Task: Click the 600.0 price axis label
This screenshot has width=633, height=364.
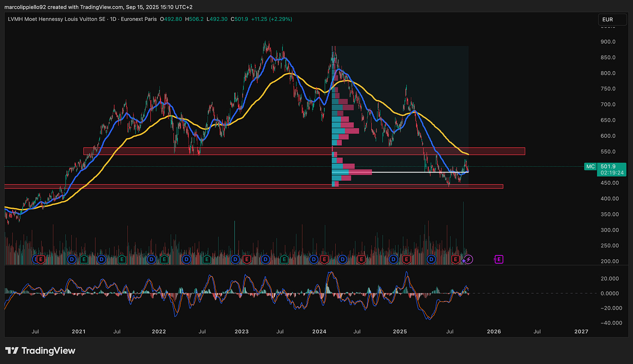Action: 607,136
